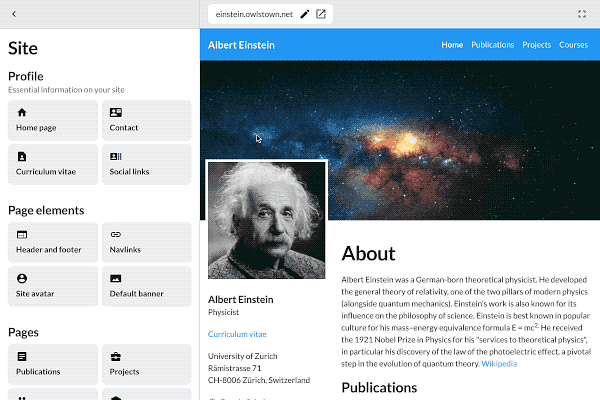Viewport: 600px width, 400px height.
Task: Toggle fullscreen preview icon
Action: coord(582,14)
